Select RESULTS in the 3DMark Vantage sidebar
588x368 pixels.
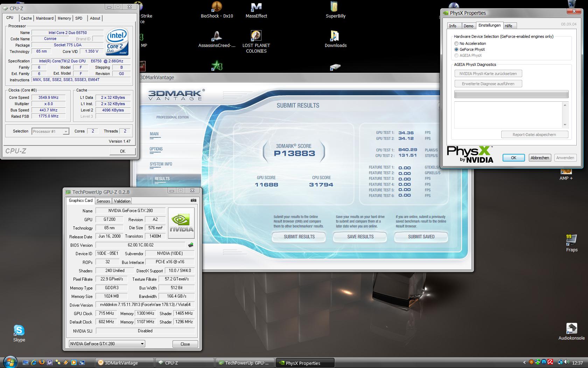pyautogui.click(x=162, y=179)
